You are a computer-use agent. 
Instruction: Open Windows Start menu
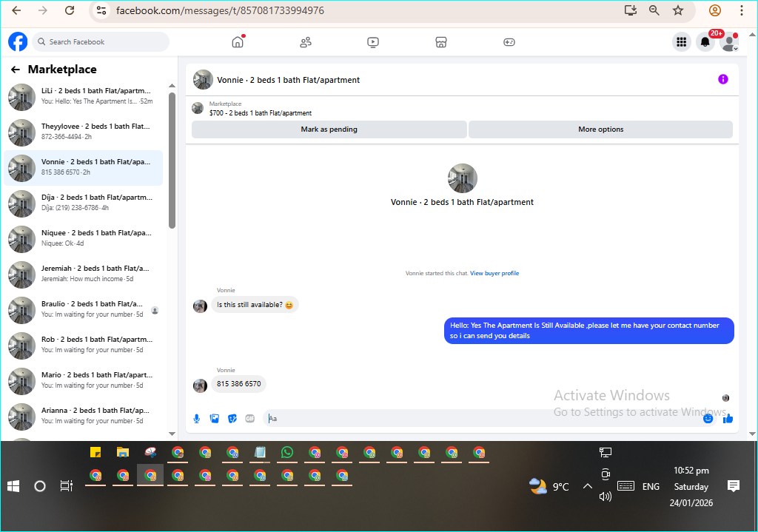coord(13,486)
